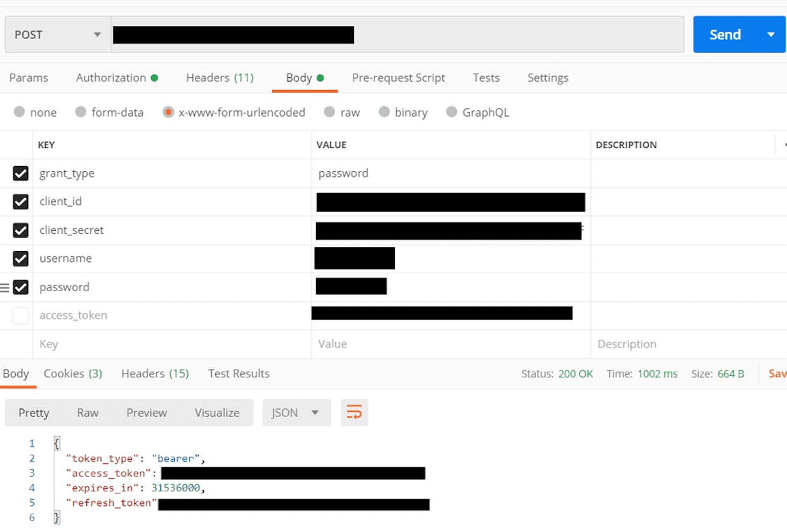Click the "token_type" line in response
787x532 pixels.
coord(136,458)
